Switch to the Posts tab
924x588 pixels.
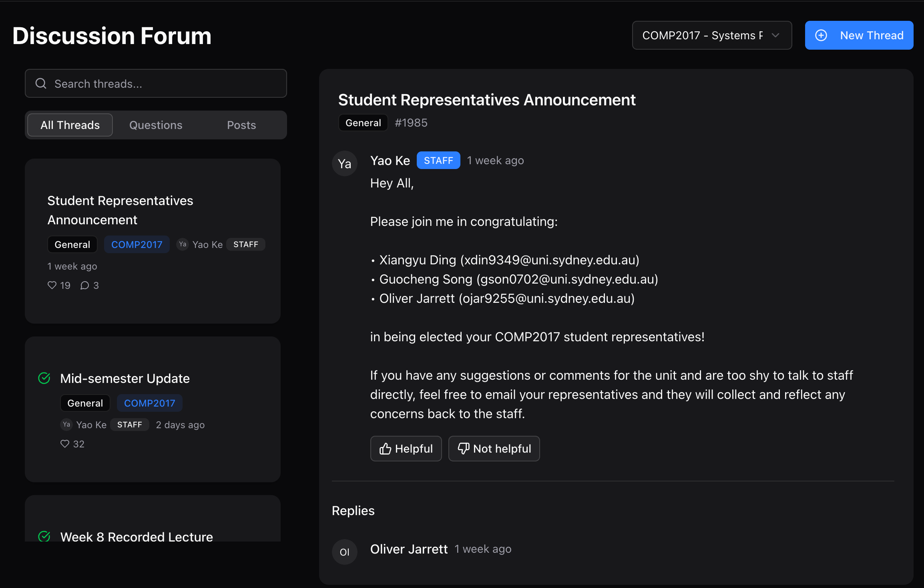(x=241, y=125)
